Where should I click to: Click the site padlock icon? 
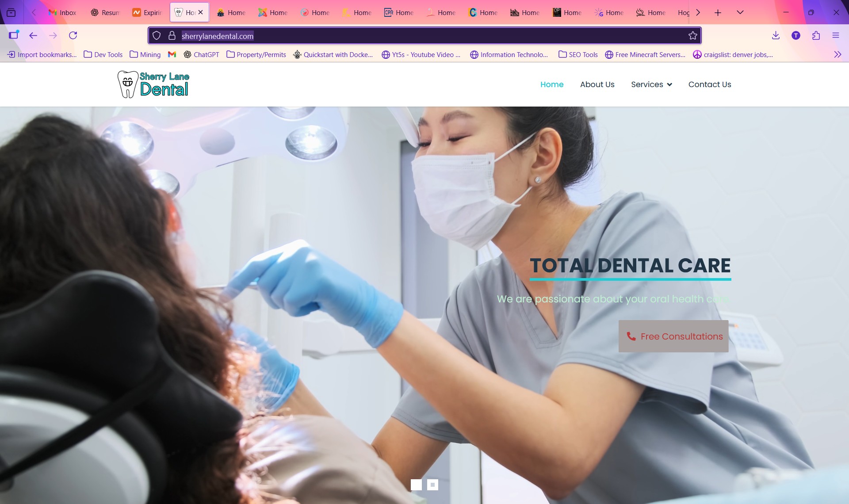click(172, 36)
